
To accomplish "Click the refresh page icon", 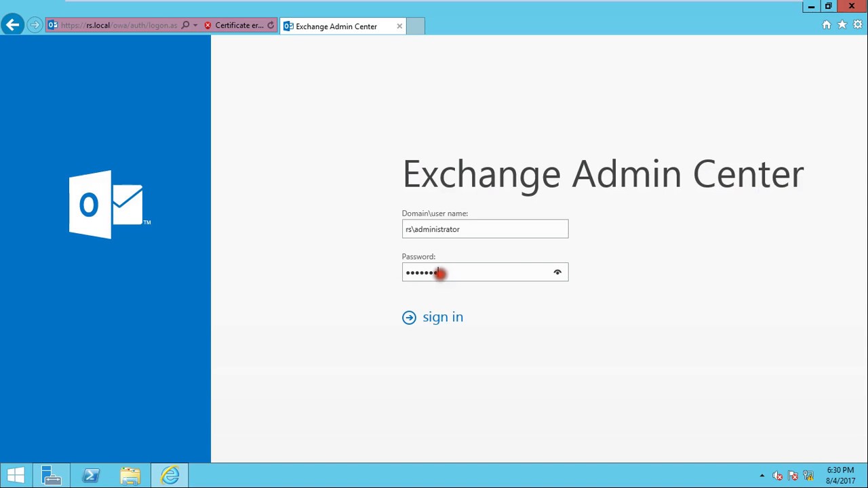I will (x=271, y=26).
